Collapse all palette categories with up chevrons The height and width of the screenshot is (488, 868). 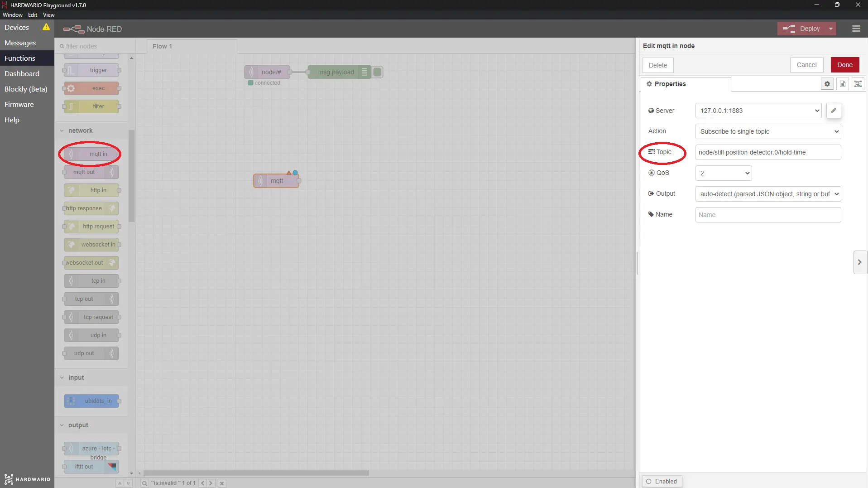[x=120, y=483]
